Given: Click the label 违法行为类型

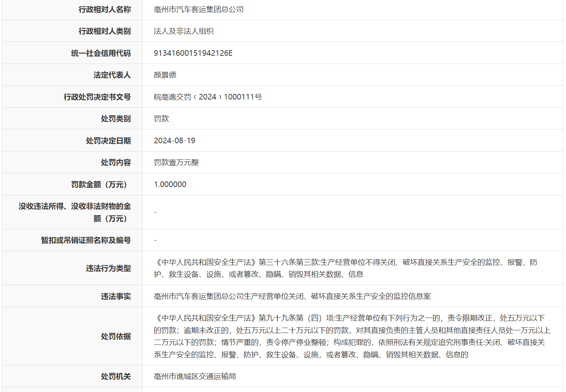Looking at the screenshot, I should tap(108, 268).
